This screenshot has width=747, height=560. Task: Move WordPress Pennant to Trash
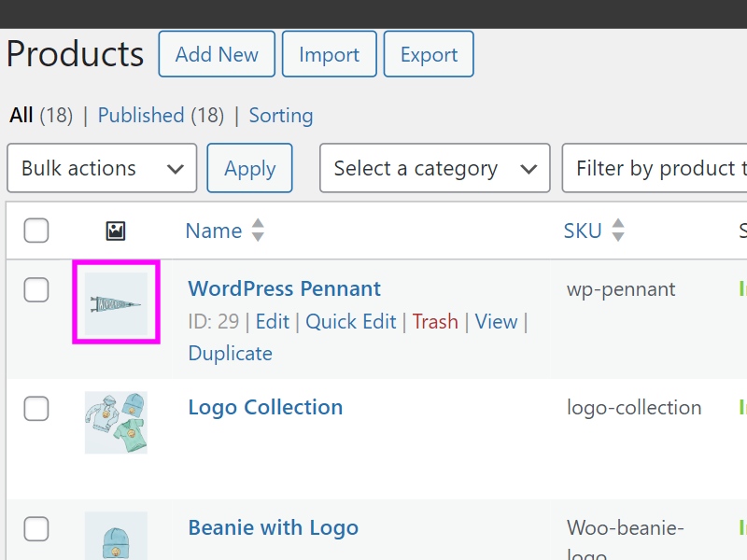point(435,321)
